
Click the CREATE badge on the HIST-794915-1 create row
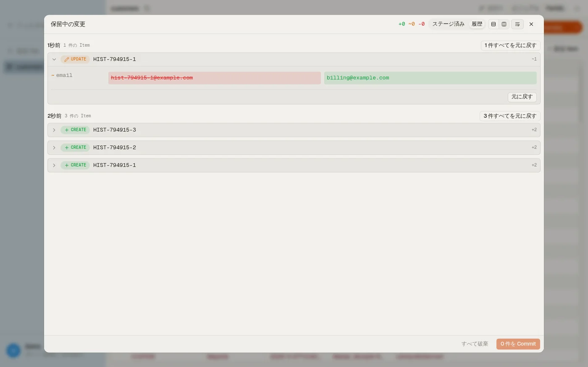(x=75, y=165)
